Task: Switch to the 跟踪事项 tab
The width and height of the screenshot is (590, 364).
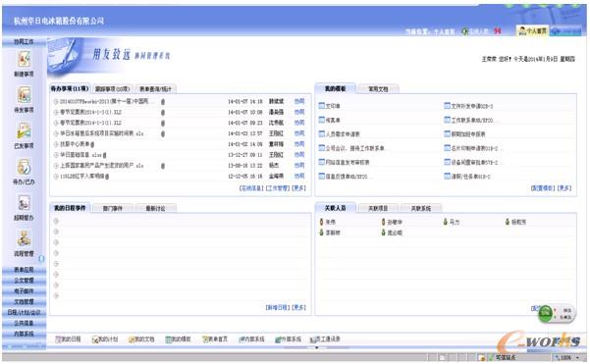Action: 112,89
